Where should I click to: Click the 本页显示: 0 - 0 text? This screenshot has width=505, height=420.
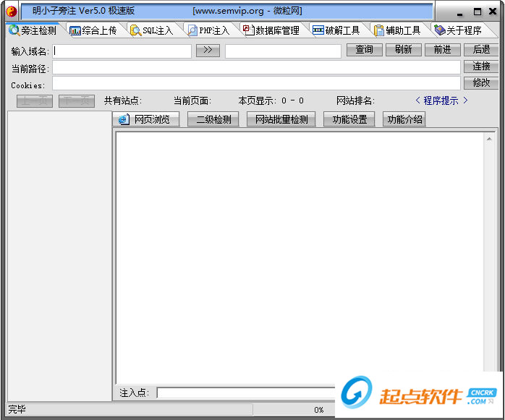point(271,100)
